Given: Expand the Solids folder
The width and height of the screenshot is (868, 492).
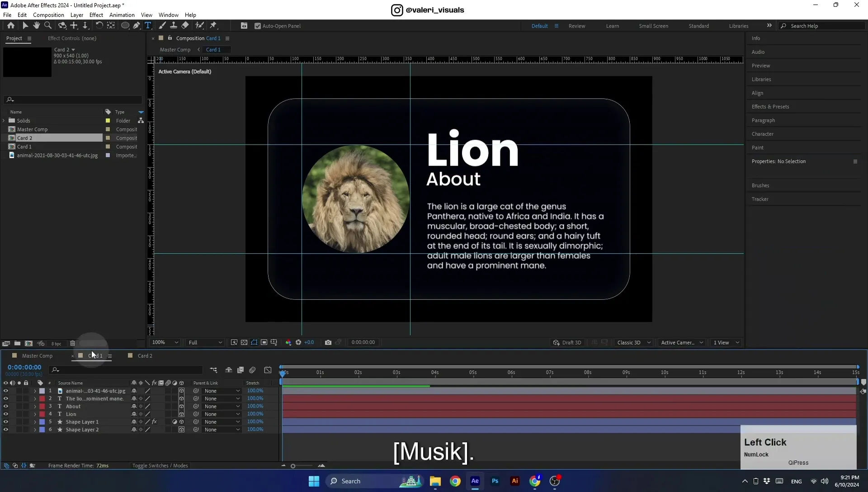Looking at the screenshot, I should (x=4, y=121).
